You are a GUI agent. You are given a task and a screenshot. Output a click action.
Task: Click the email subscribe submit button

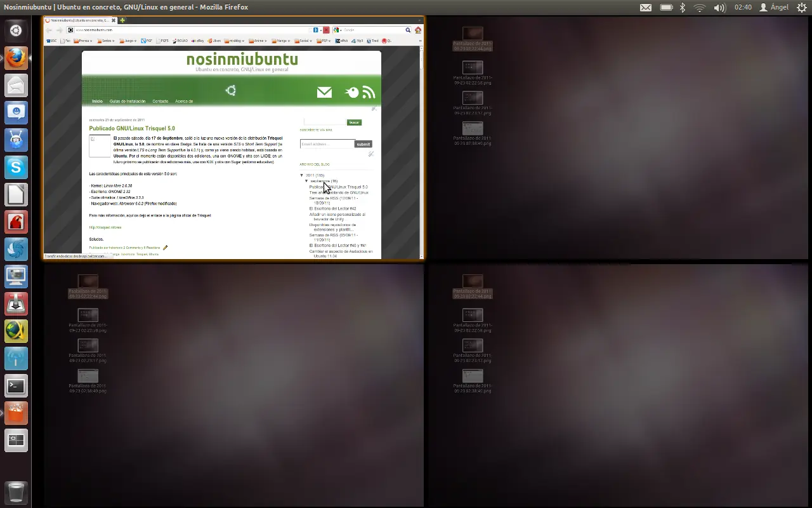coord(363,144)
